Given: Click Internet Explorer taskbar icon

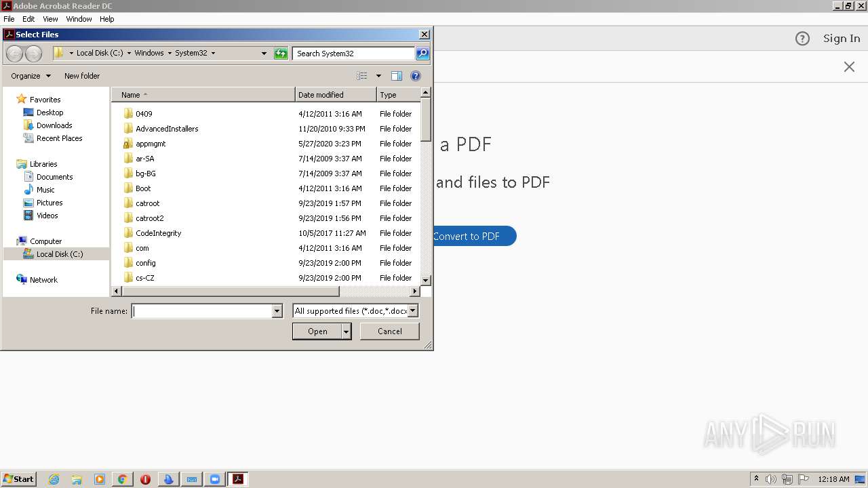Looking at the screenshot, I should click(54, 479).
